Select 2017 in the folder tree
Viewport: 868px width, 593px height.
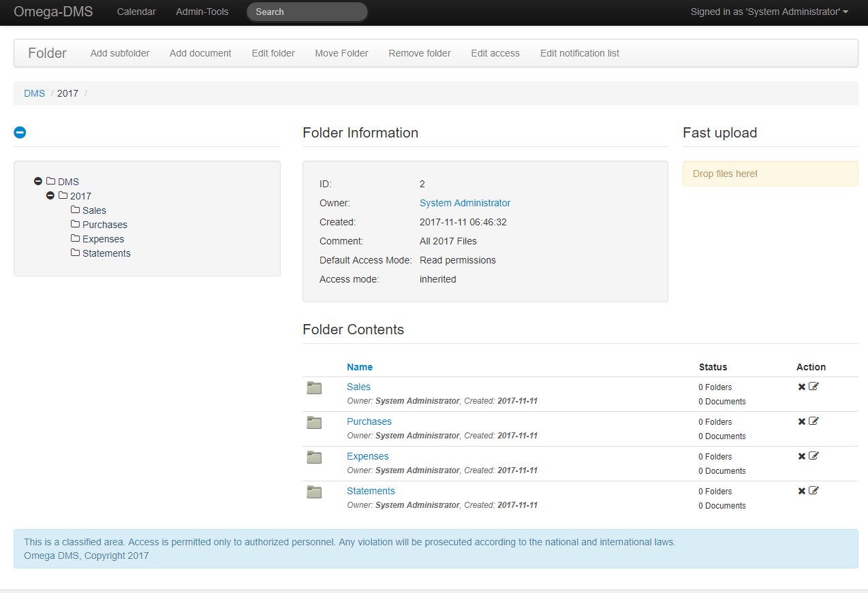(x=80, y=196)
